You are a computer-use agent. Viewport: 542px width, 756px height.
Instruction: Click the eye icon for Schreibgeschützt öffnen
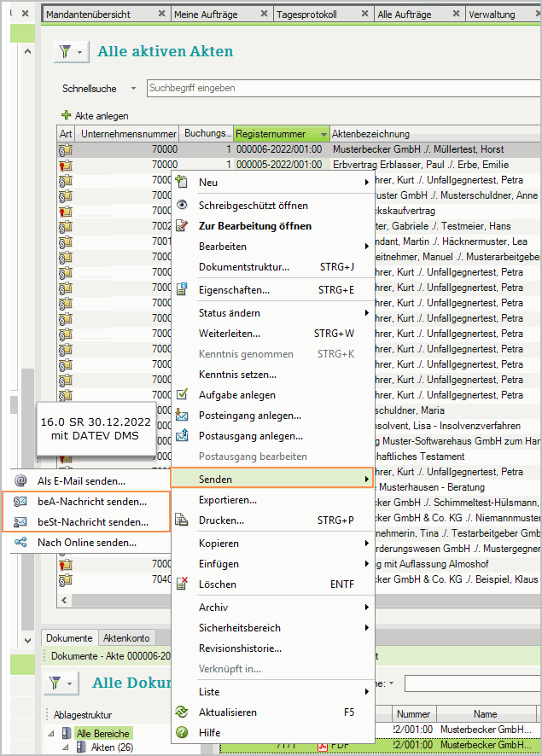181,206
